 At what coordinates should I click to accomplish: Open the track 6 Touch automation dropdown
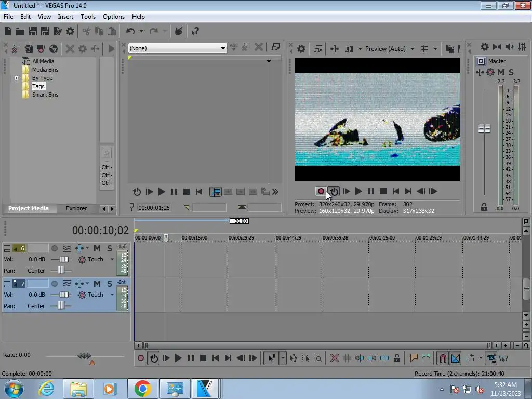[112, 260]
